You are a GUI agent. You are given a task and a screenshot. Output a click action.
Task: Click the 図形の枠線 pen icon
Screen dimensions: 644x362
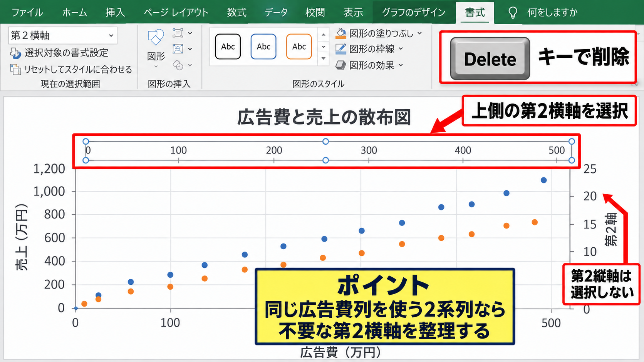(340, 49)
